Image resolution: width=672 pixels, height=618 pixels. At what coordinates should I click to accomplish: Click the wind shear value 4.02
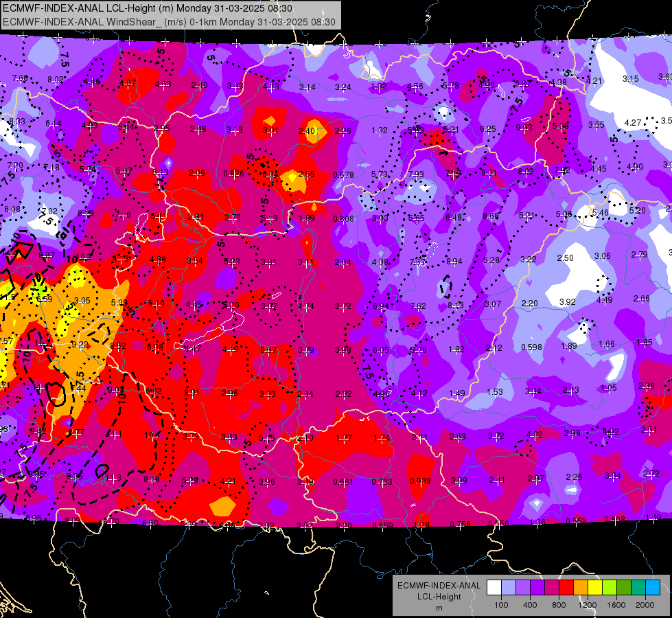(534, 435)
